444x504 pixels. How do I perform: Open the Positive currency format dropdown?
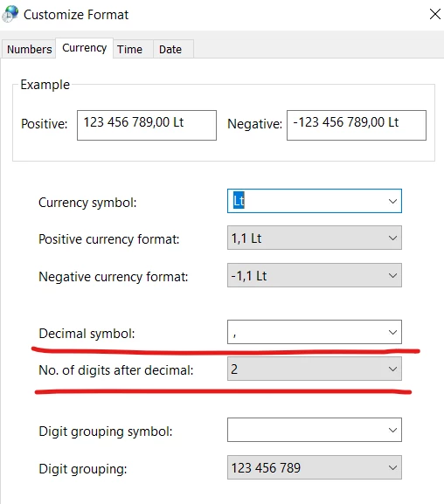pyautogui.click(x=315, y=238)
